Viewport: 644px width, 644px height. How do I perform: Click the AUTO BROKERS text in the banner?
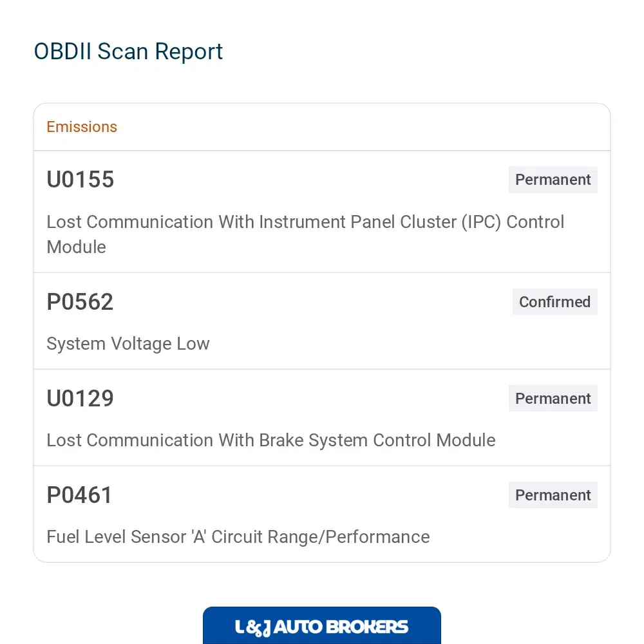(x=341, y=627)
